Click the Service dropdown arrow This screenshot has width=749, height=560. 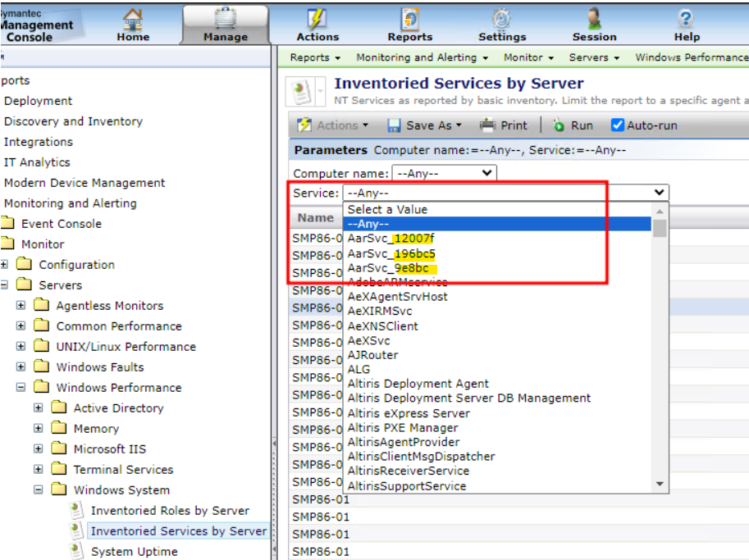pyautogui.click(x=660, y=193)
